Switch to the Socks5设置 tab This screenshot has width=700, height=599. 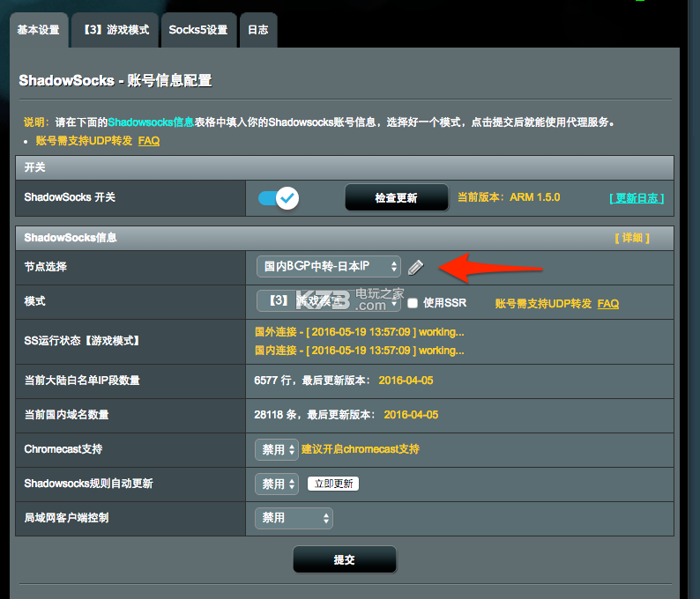198,30
